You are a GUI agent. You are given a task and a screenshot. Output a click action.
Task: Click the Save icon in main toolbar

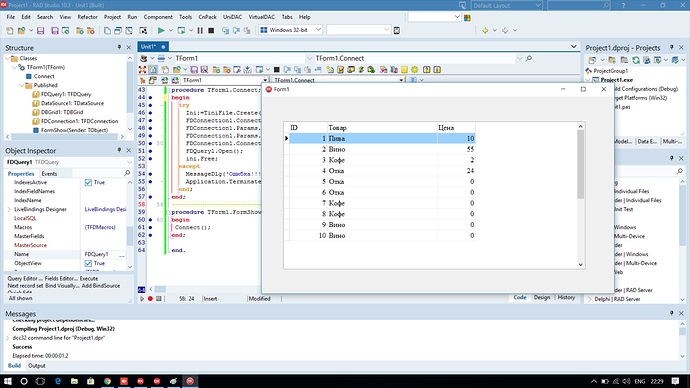click(x=40, y=30)
